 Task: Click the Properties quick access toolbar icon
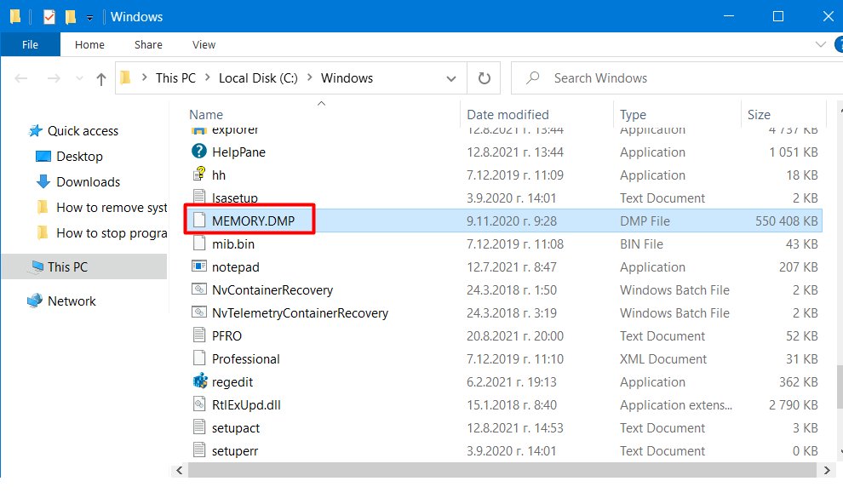(49, 17)
